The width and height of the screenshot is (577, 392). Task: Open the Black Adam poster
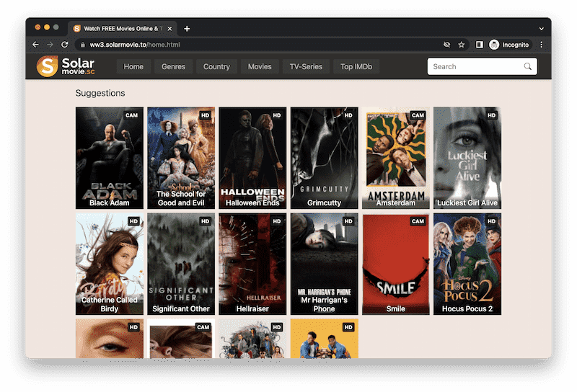[110, 158]
